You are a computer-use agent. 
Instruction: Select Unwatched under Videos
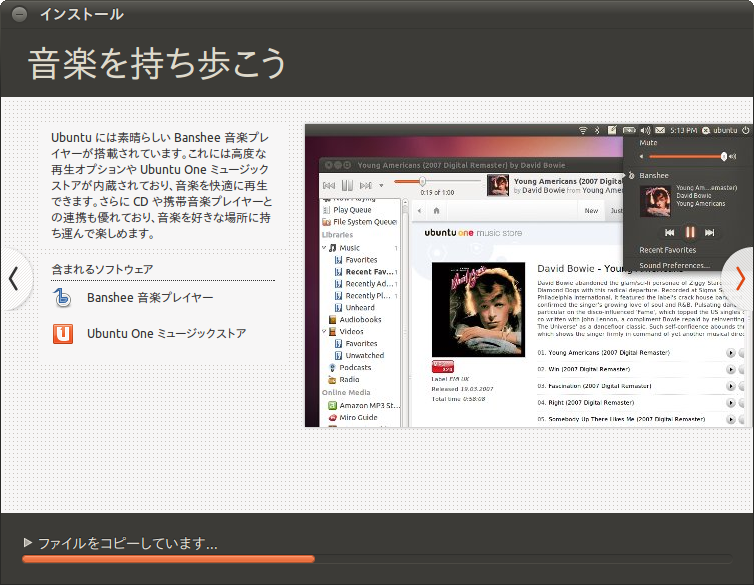pyautogui.click(x=364, y=356)
